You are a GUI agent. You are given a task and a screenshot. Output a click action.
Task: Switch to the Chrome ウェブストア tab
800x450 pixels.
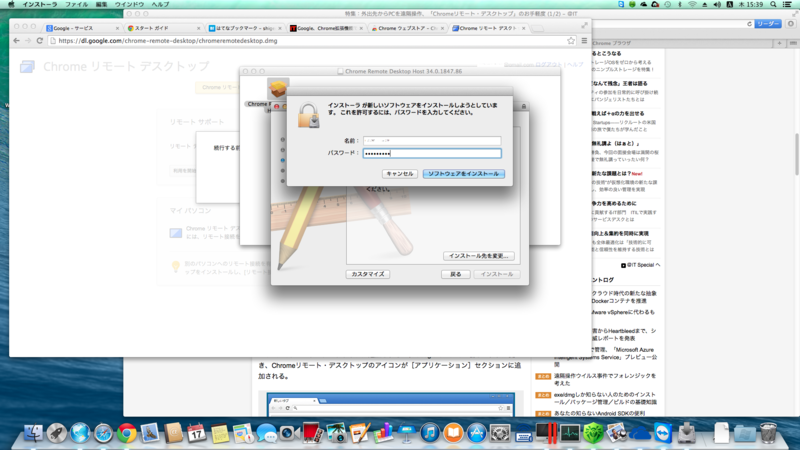(x=407, y=28)
